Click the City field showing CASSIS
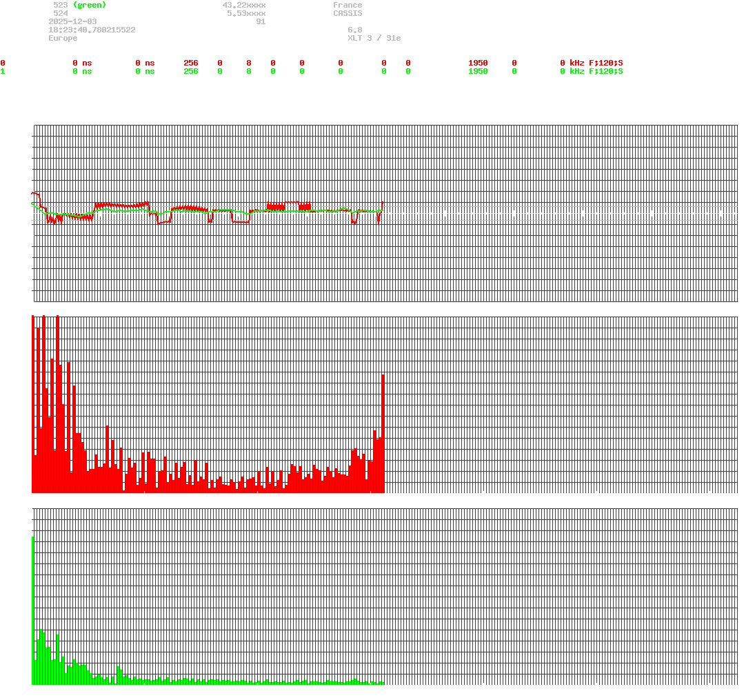Image resolution: width=755 pixels, height=700 pixels. pyautogui.click(x=347, y=12)
